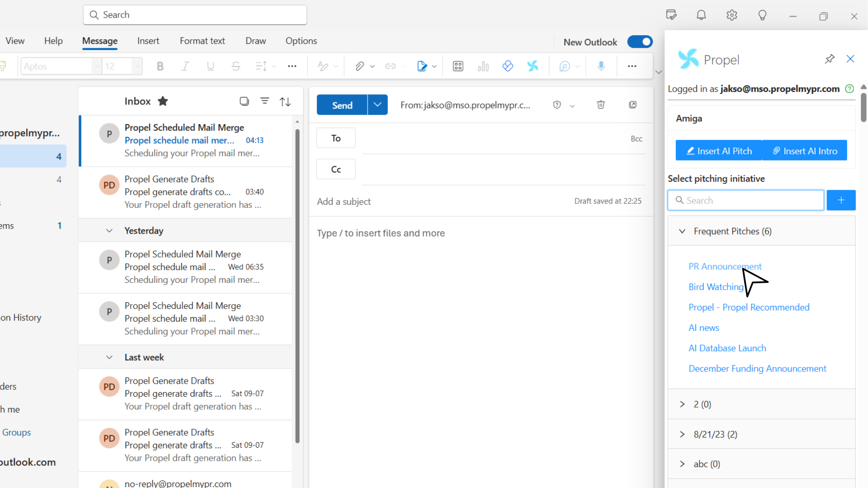Switch to the Insert tab

click(148, 41)
